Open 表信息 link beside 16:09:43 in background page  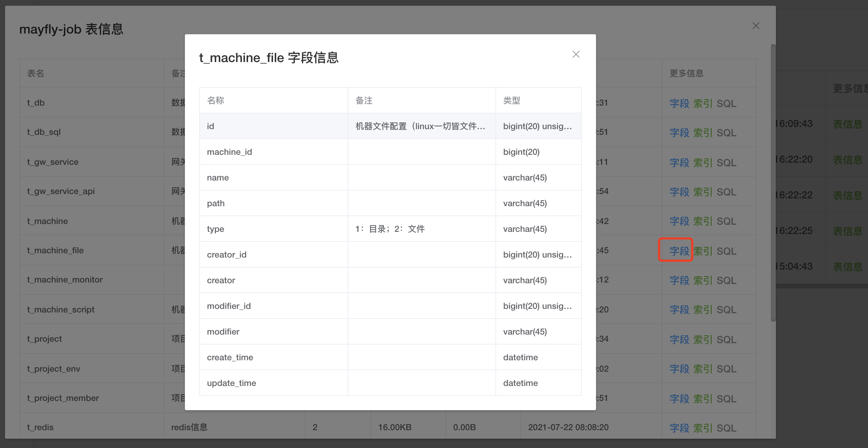point(848,124)
